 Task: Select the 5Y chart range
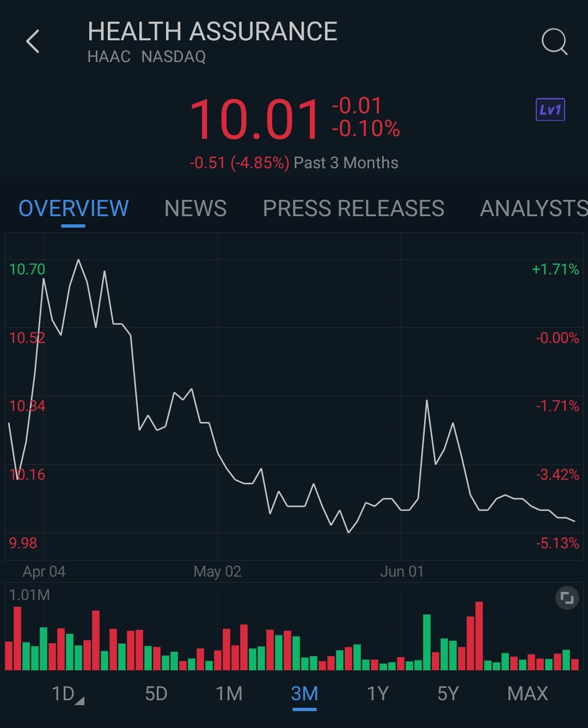coord(448,694)
